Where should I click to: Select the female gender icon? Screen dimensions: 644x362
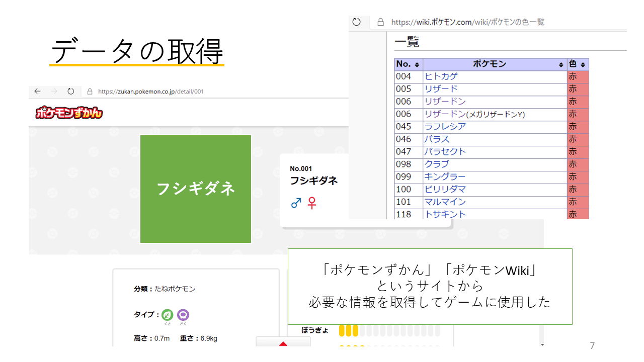[312, 203]
